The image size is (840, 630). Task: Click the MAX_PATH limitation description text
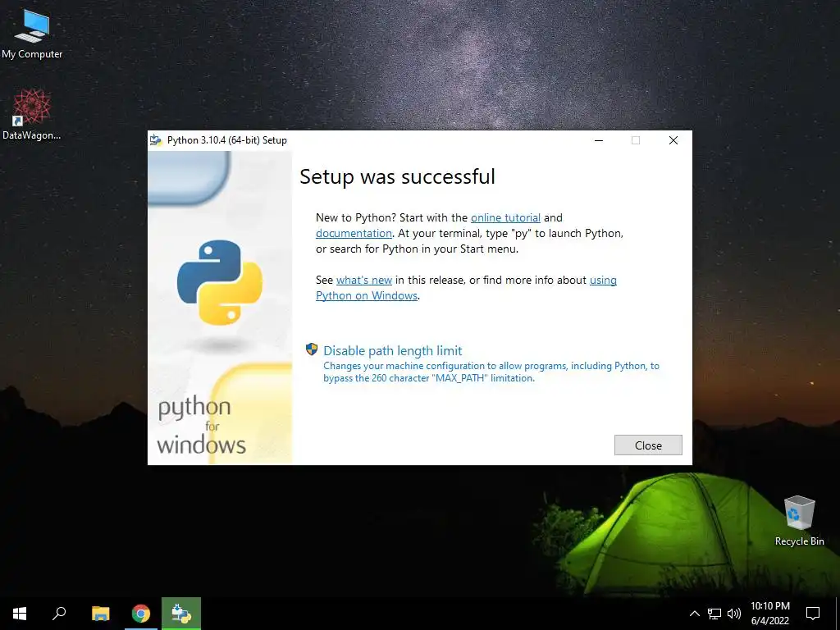point(491,372)
